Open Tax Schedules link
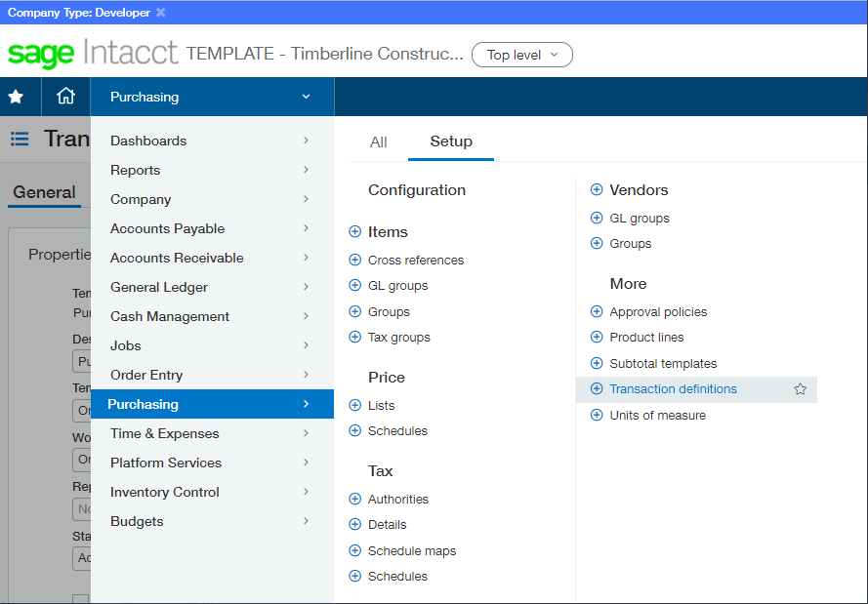The height and width of the screenshot is (604, 868). coord(397,577)
